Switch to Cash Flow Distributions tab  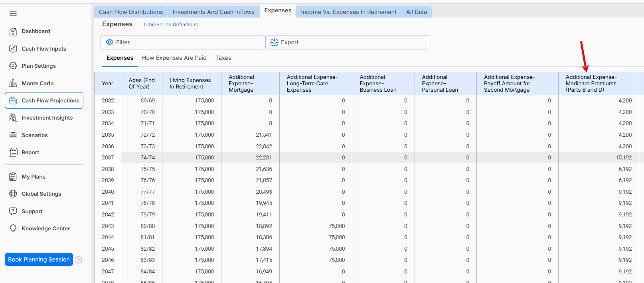coord(131,12)
